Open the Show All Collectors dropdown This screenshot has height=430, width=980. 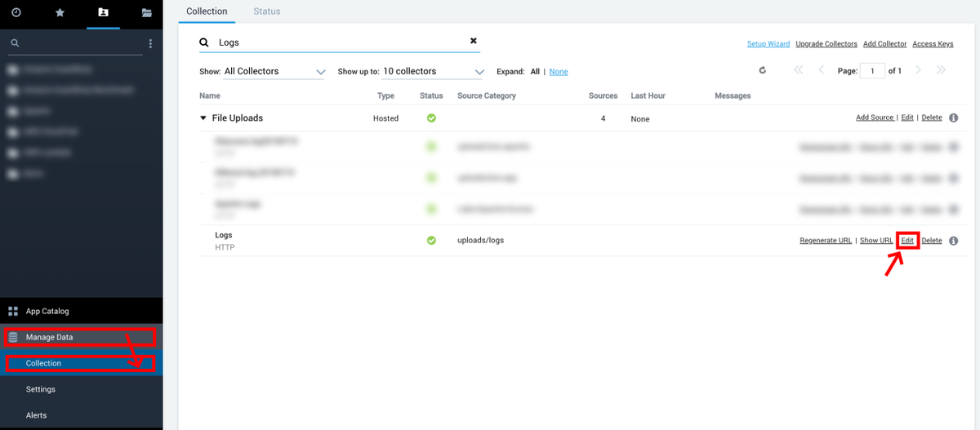[274, 72]
